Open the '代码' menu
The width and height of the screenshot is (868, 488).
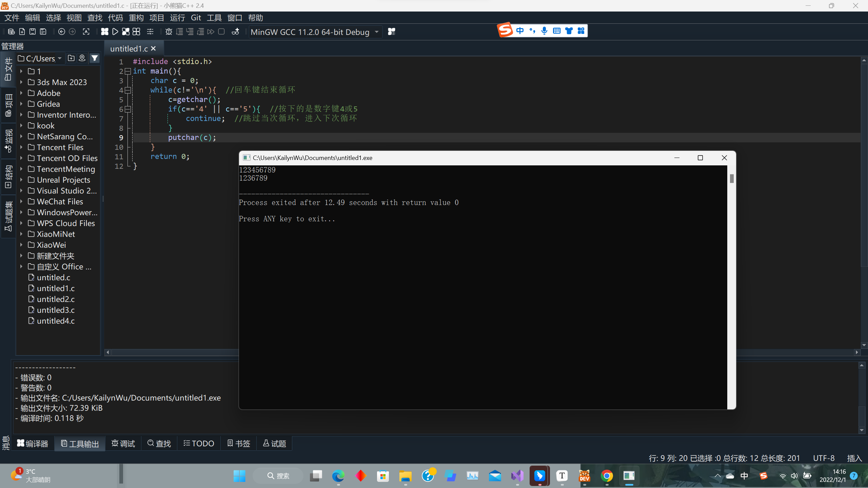tap(114, 18)
